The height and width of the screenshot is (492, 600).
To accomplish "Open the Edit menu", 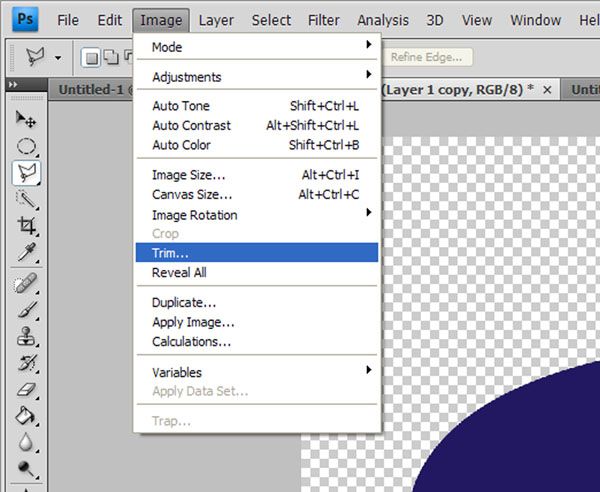I will [109, 20].
